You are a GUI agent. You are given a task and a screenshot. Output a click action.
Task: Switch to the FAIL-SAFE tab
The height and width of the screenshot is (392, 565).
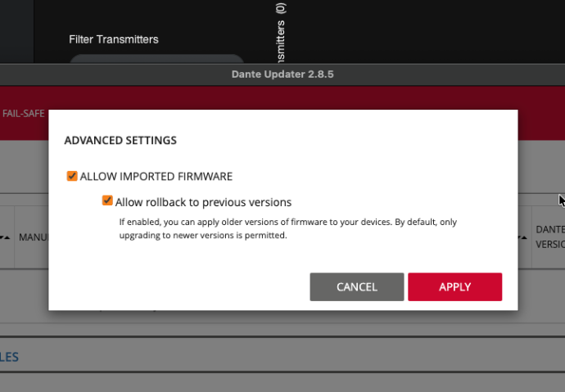coord(23,114)
